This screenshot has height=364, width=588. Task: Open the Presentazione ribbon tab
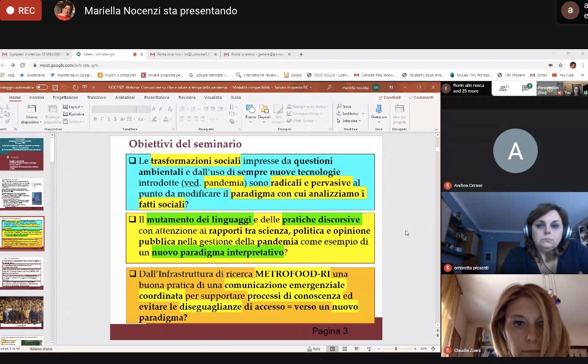point(157,98)
